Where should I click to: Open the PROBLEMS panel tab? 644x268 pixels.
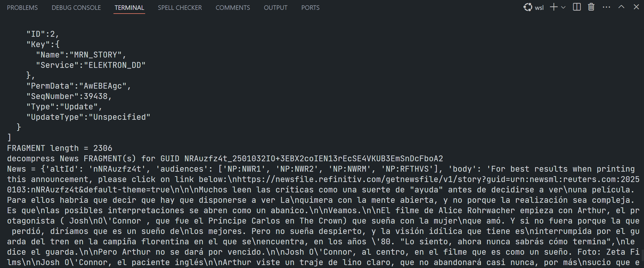22,8
